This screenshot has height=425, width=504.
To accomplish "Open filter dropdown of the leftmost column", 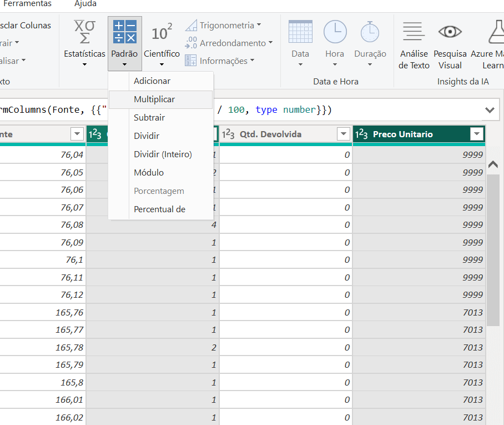I will click(77, 134).
